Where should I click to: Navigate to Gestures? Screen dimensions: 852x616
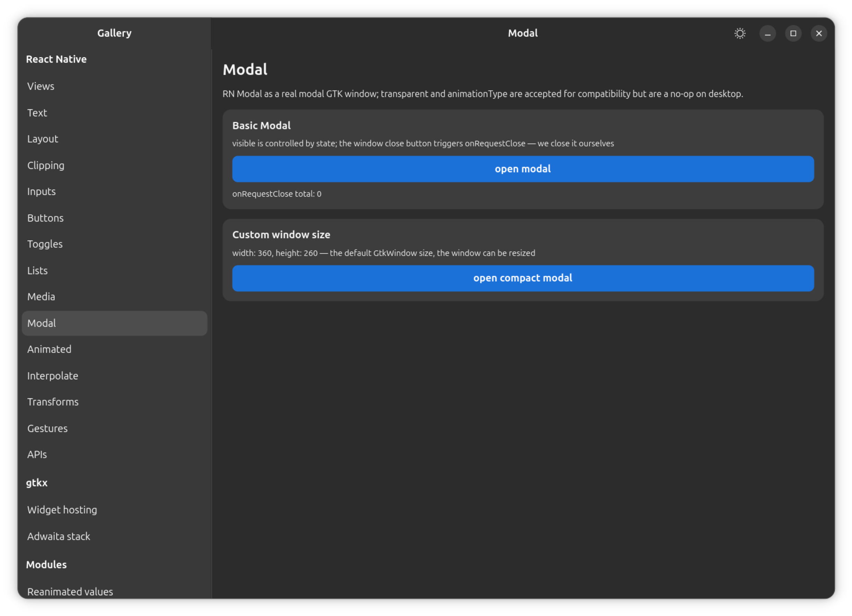point(115,428)
